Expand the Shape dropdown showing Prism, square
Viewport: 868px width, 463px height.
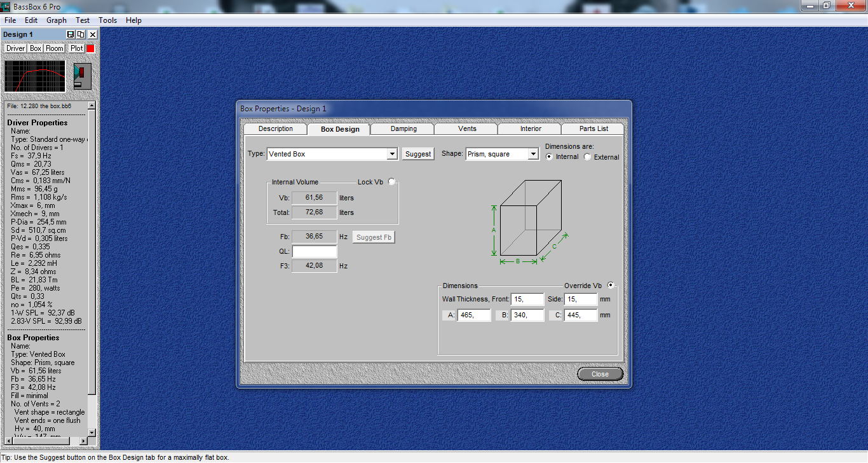click(533, 154)
